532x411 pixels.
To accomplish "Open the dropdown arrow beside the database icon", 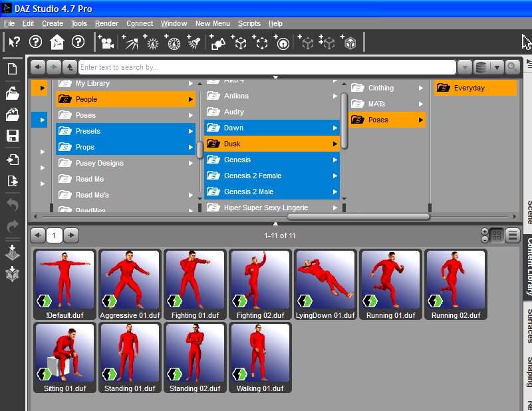I will coord(496,67).
